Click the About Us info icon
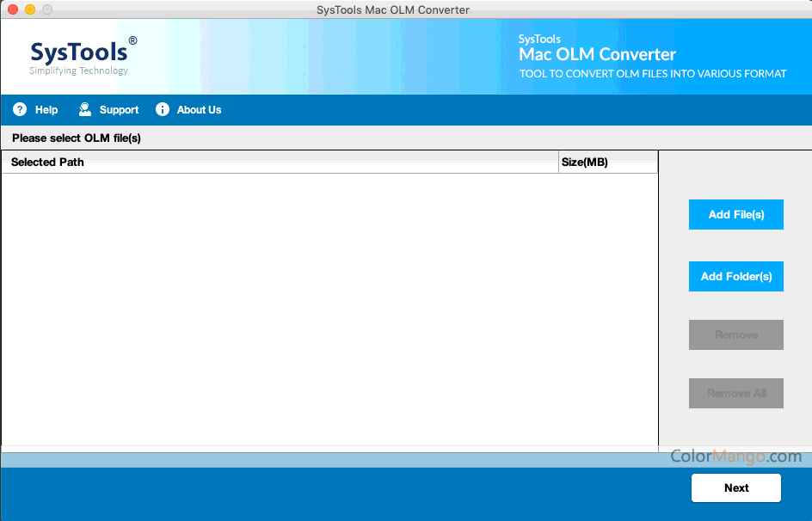Image resolution: width=812 pixels, height=521 pixels. pyautogui.click(x=162, y=110)
